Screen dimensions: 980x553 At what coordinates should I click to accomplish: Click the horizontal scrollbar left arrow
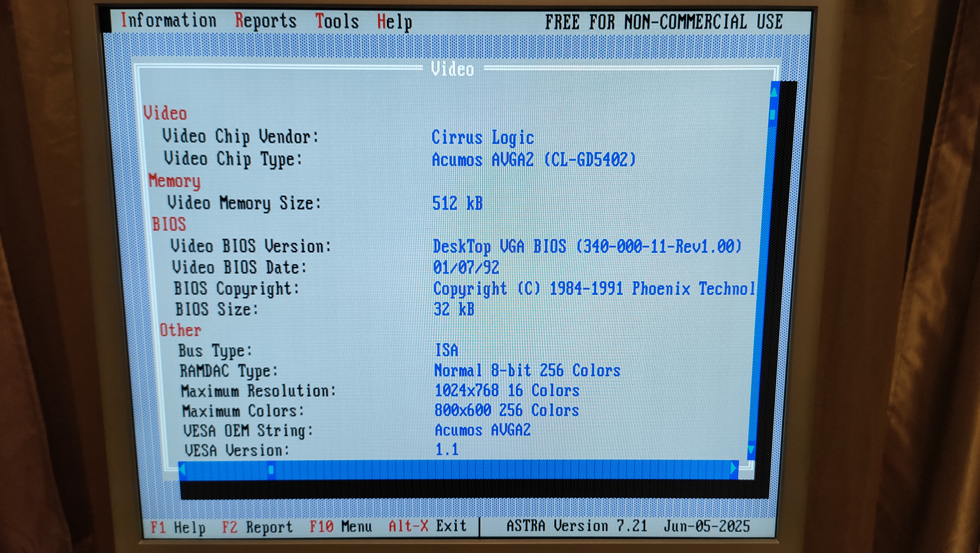coord(183,470)
